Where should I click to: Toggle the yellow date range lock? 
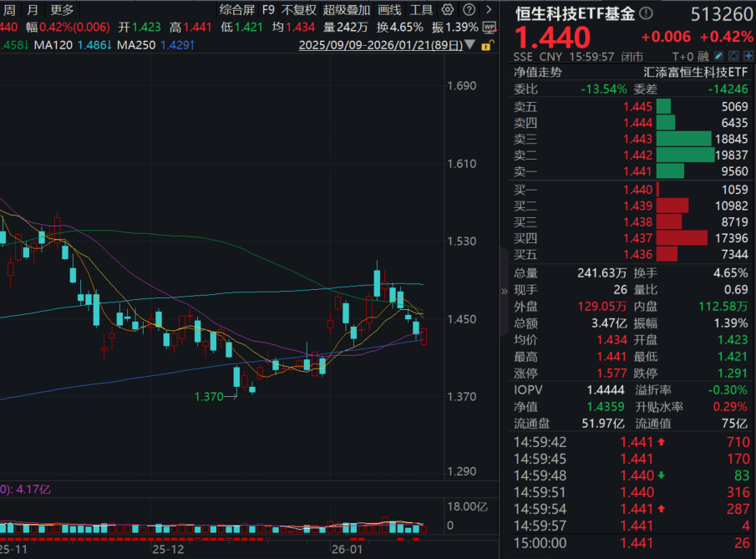pos(487,46)
